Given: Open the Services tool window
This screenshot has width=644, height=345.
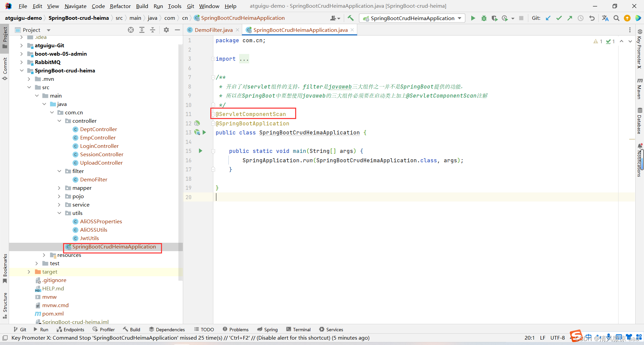Looking at the screenshot, I should point(331,330).
